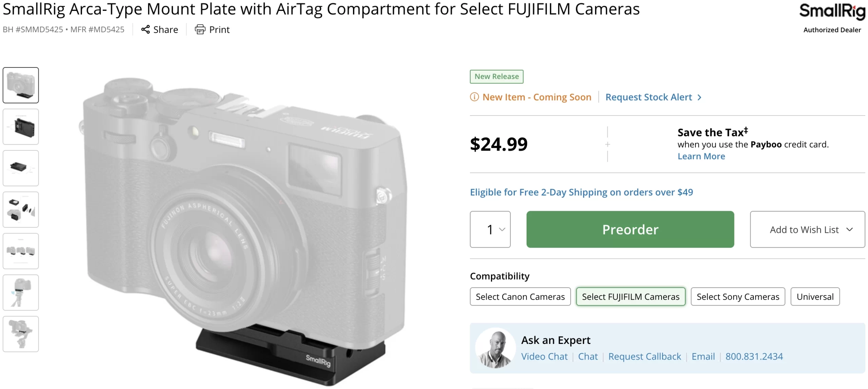
Task: Select Sony Cameras compatibility option
Action: click(738, 297)
